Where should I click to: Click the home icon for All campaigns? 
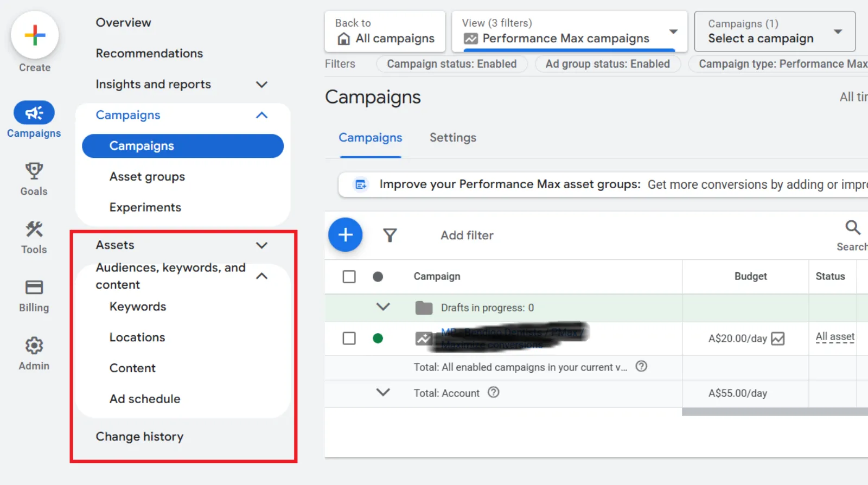click(x=343, y=39)
